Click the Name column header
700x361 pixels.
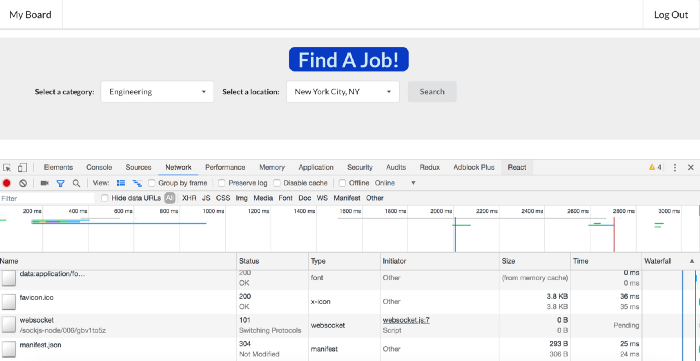[x=118, y=261]
